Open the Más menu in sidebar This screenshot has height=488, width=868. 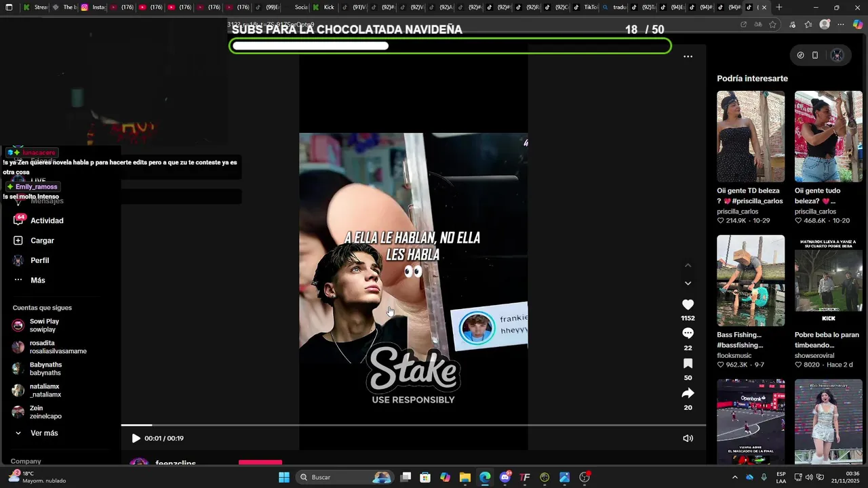pos(37,280)
